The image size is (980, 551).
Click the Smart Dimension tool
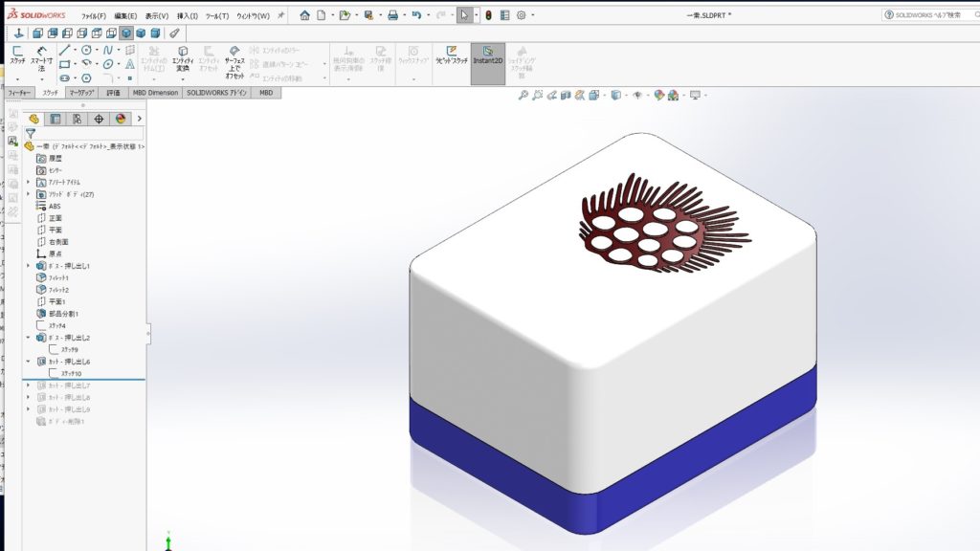point(42,58)
